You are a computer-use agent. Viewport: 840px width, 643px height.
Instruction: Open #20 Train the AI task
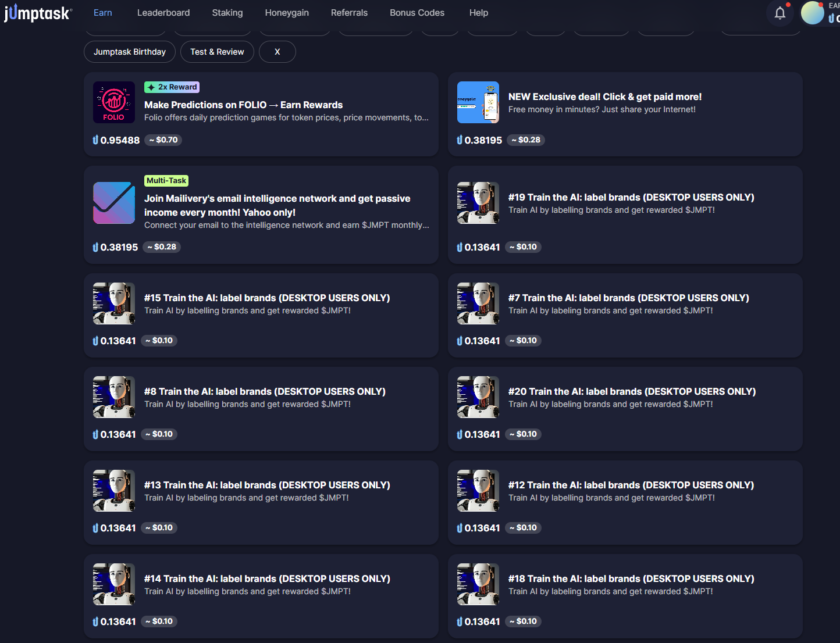632,391
